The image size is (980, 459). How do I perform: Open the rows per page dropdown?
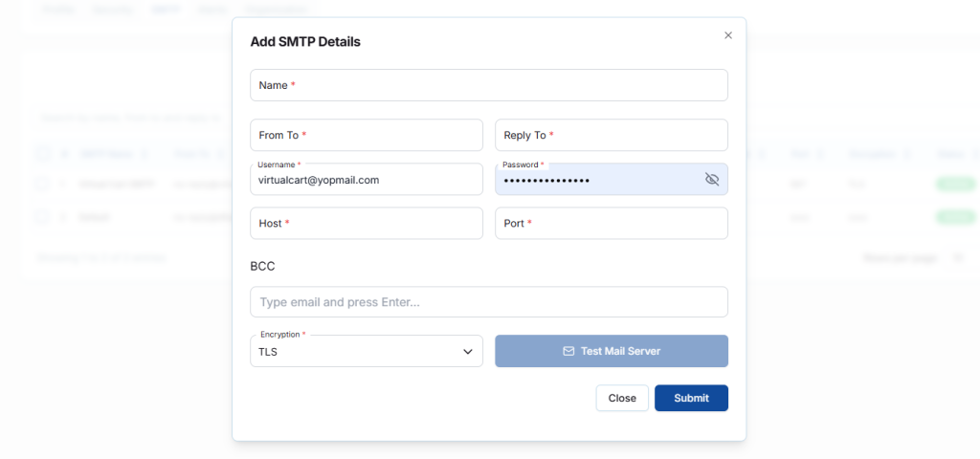[x=957, y=258]
